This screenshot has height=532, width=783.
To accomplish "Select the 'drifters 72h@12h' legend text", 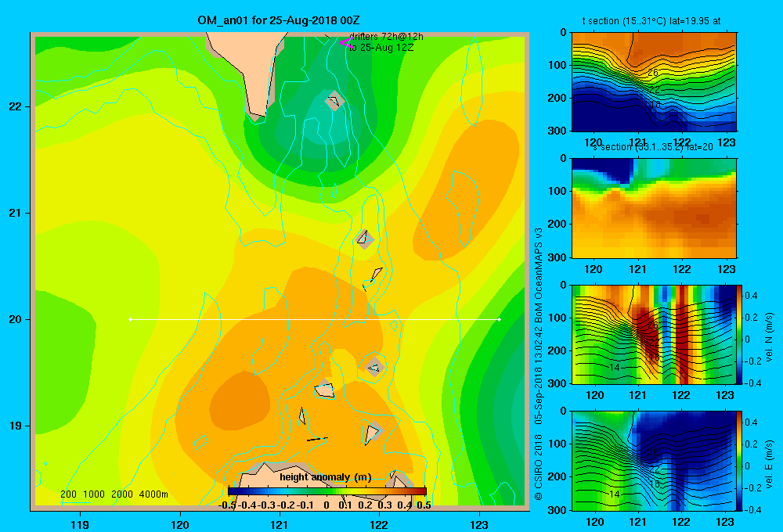I will tap(386, 37).
